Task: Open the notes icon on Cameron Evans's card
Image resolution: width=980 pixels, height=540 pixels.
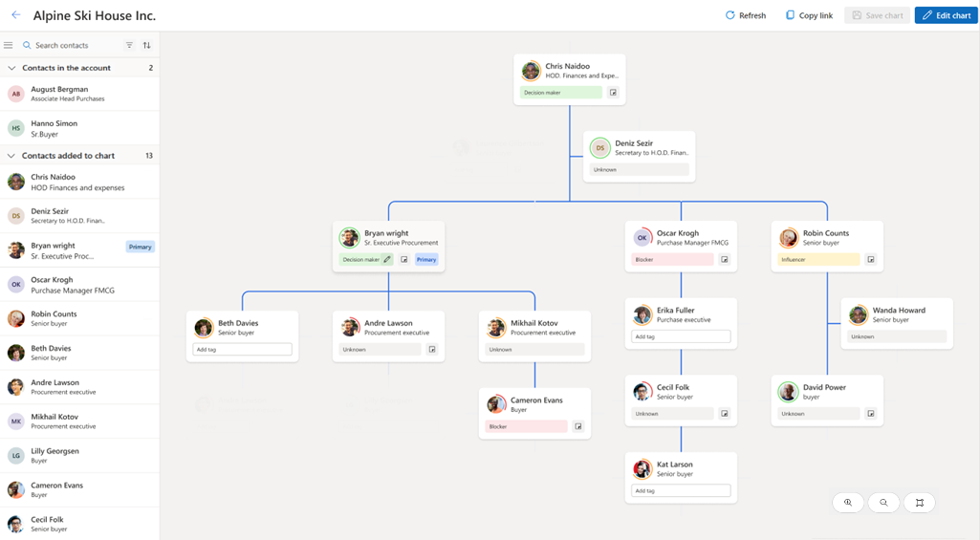Action: pos(578,426)
